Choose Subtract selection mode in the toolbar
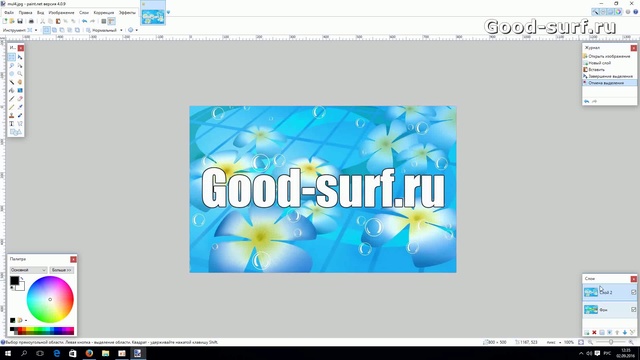The width and height of the screenshot is (640, 360). pos(62,30)
